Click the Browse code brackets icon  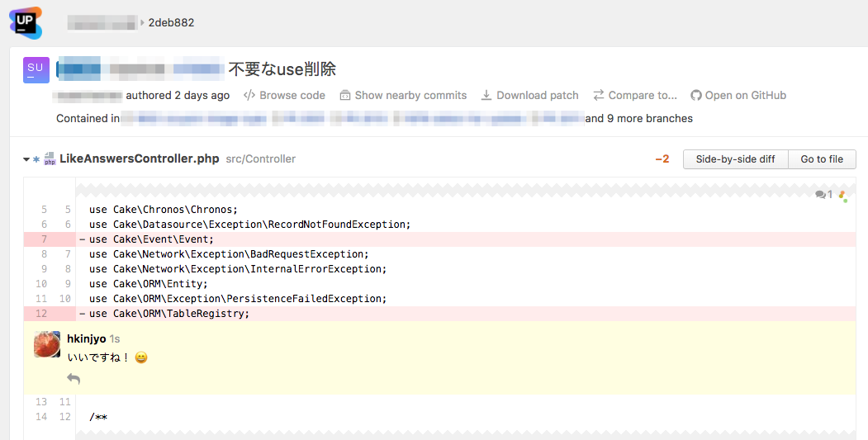coord(249,95)
